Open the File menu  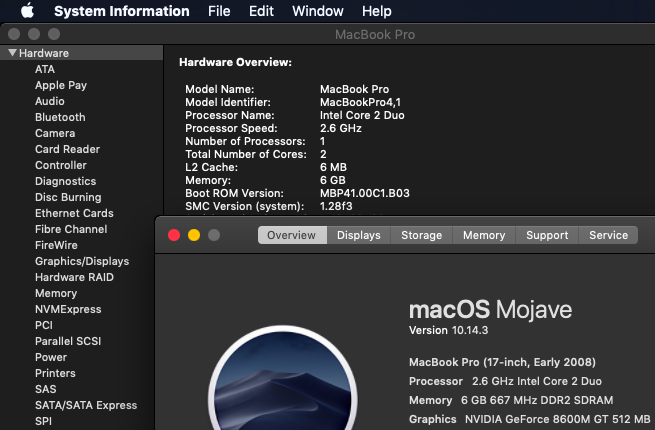click(x=219, y=11)
